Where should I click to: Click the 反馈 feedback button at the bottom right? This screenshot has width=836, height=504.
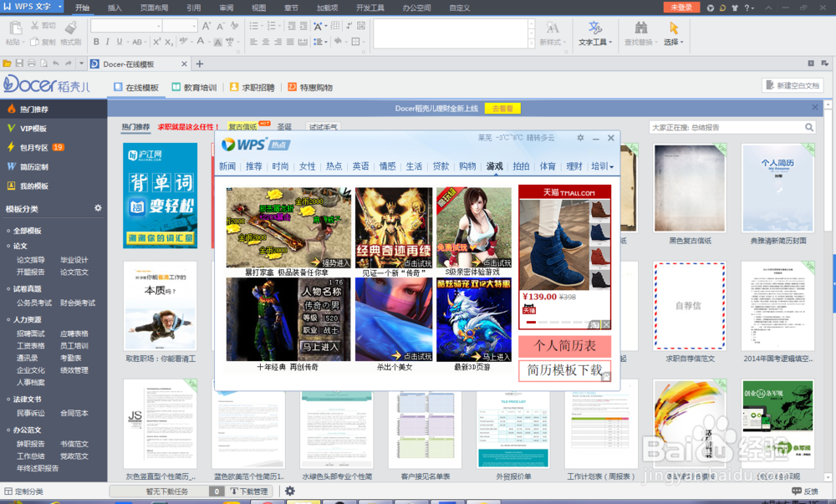[805, 491]
